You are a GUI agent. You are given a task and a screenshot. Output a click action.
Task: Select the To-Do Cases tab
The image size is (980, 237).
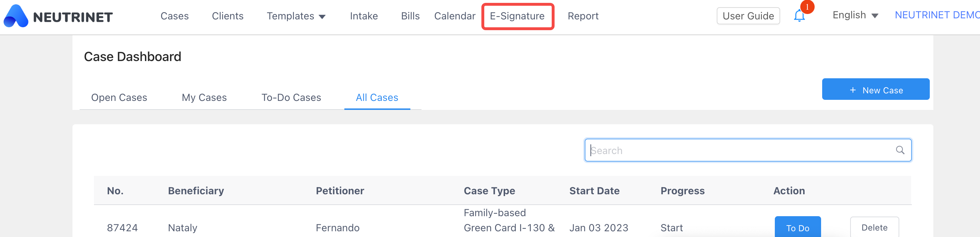[291, 98]
